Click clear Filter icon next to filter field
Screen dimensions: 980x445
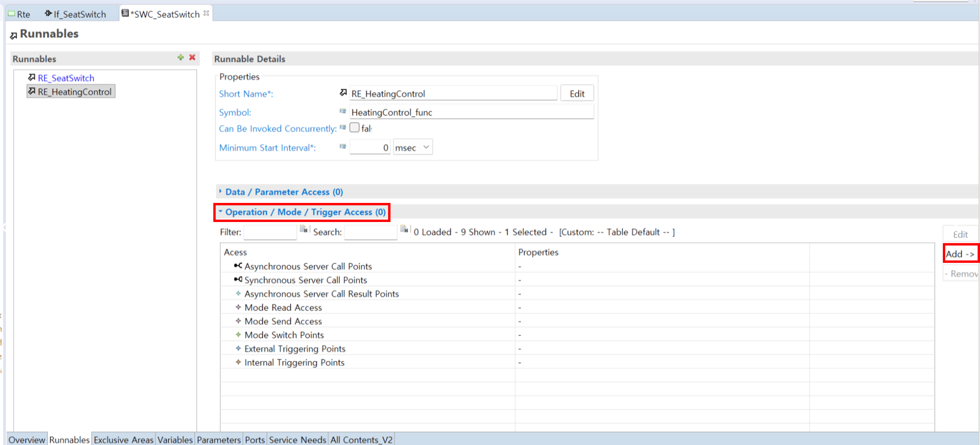pyautogui.click(x=303, y=229)
